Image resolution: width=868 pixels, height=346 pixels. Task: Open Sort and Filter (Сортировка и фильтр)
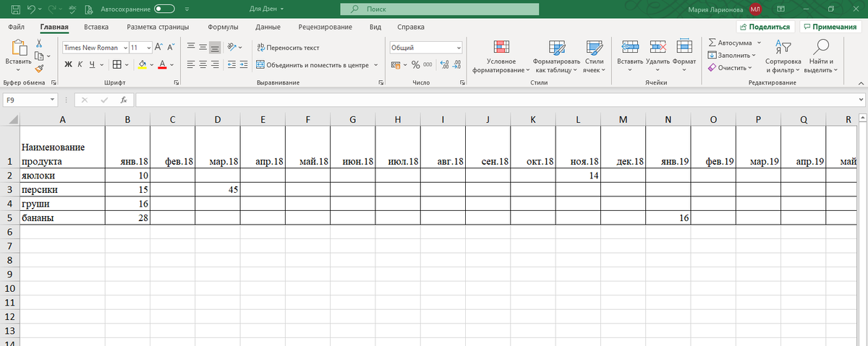[x=783, y=56]
